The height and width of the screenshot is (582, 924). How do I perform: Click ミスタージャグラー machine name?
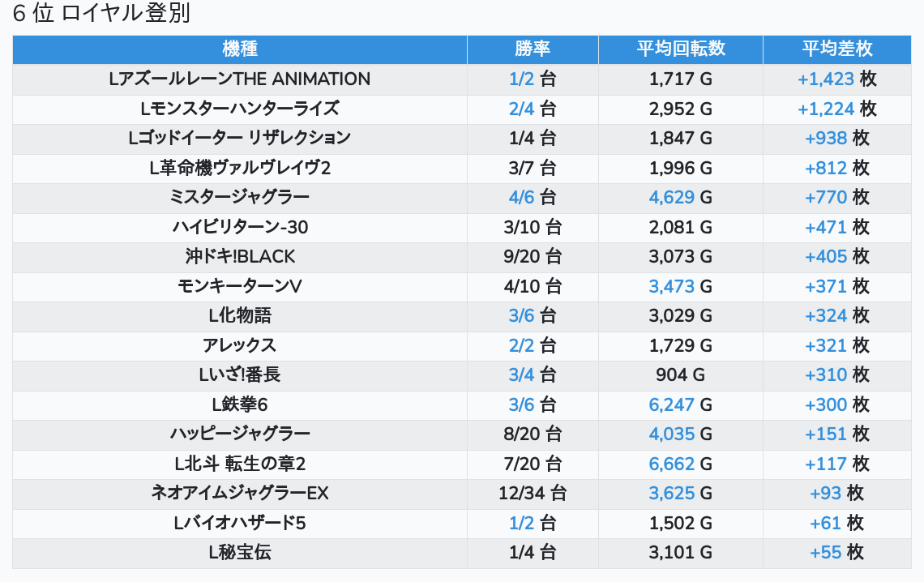click(240, 197)
